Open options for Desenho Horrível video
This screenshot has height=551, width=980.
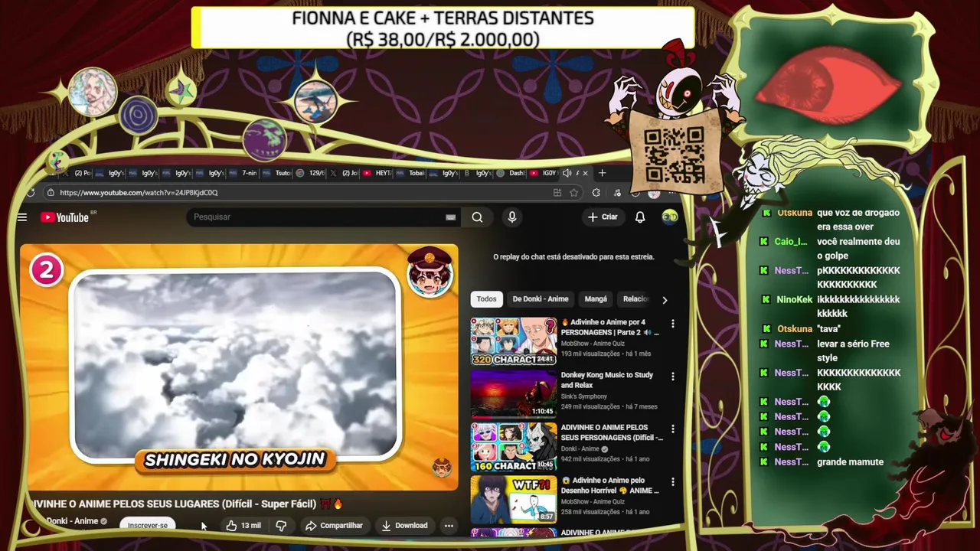(x=673, y=482)
